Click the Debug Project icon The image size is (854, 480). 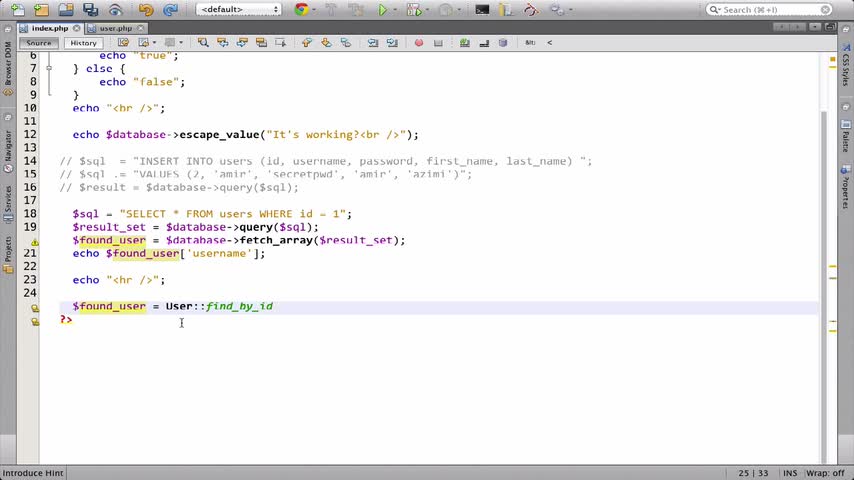click(x=414, y=9)
